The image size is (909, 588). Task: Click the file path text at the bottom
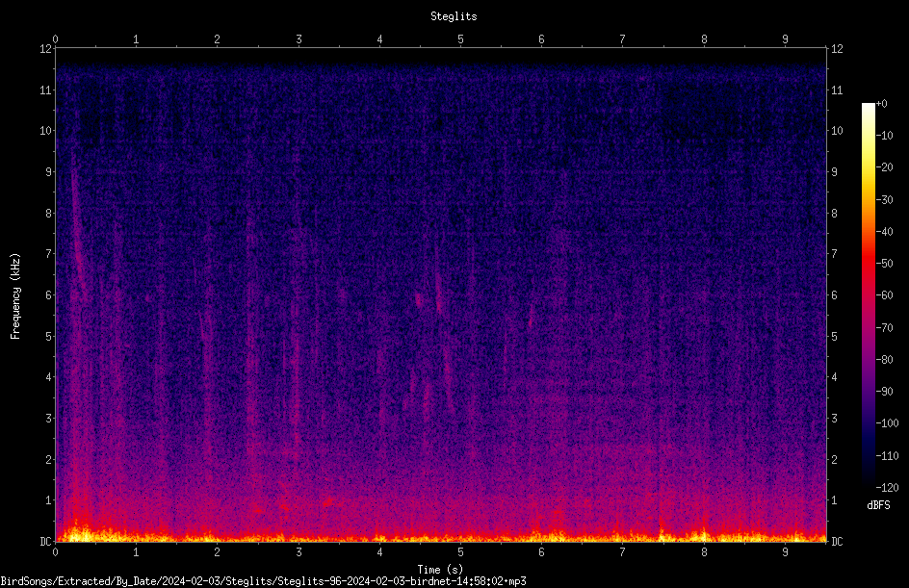(x=263, y=580)
